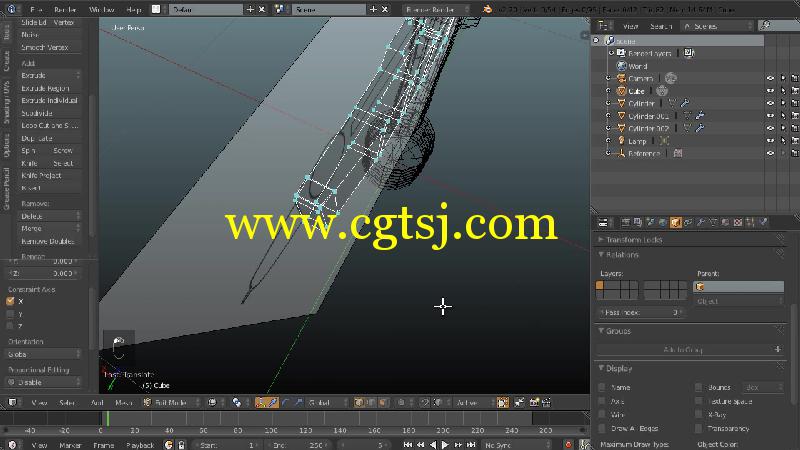Select the Blender Render engine dropdown
This screenshot has width=800, height=450.
click(436, 9)
